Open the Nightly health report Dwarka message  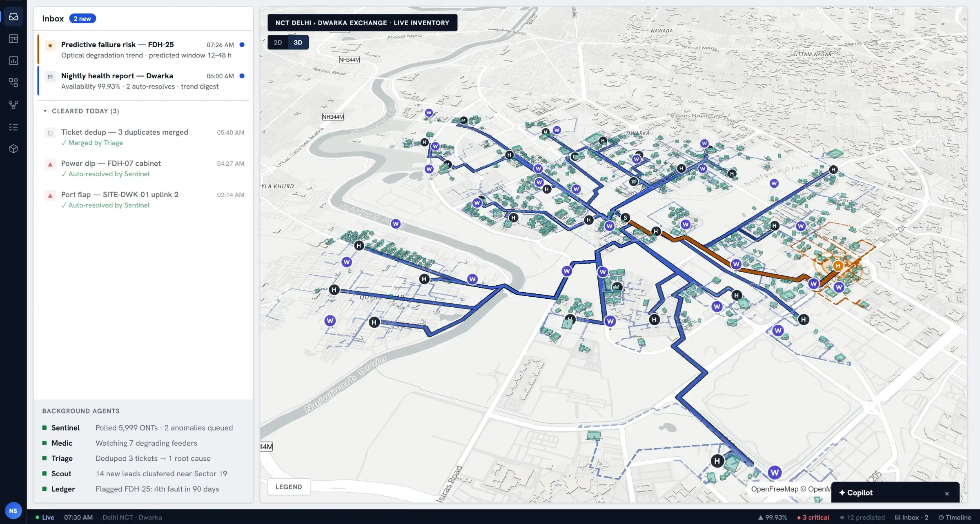143,81
